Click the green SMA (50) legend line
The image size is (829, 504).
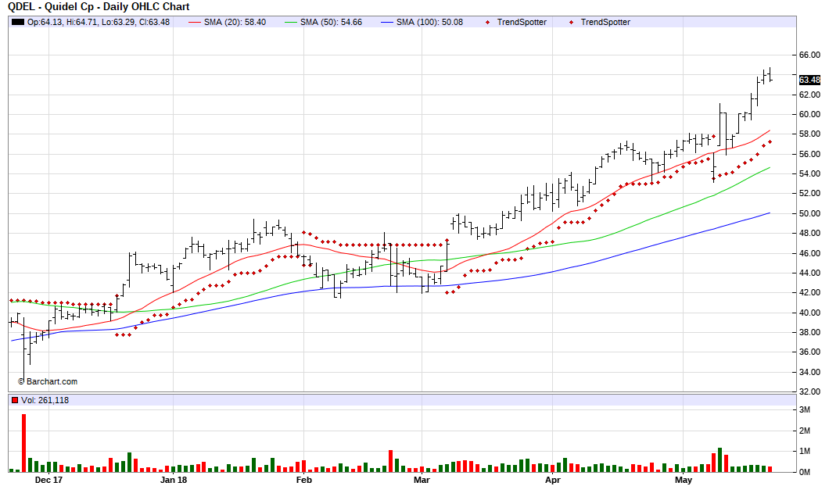point(291,22)
